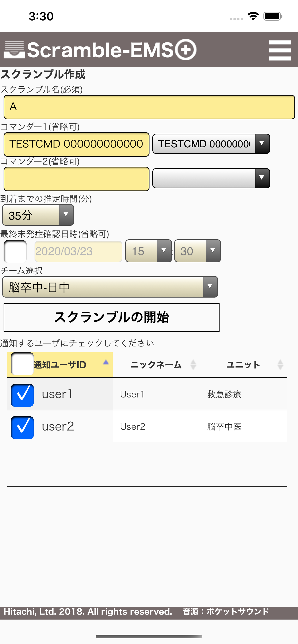The height and width of the screenshot is (644, 298).
Task: Open the empty コマンダー2 dropdown
Action: tap(211, 178)
